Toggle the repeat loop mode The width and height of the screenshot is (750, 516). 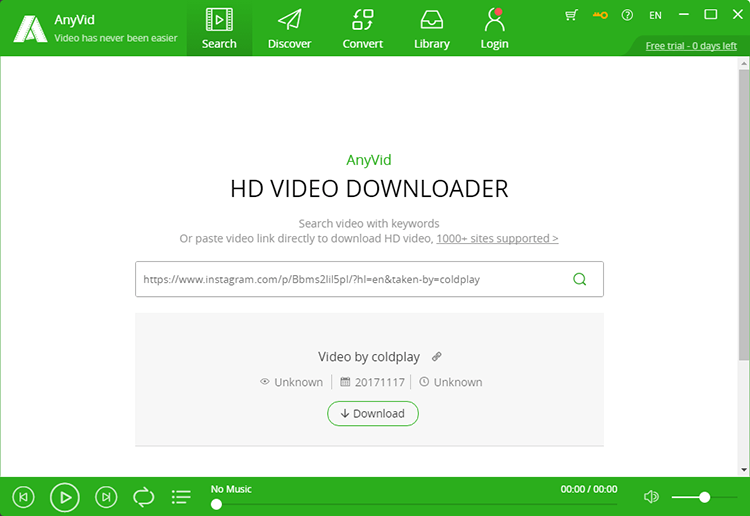pos(143,497)
